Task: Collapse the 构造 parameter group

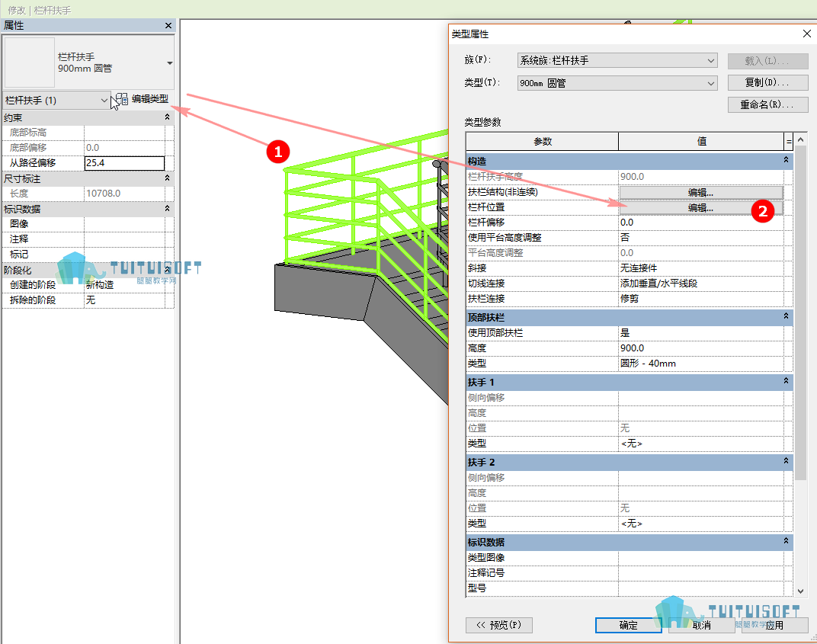Action: (x=786, y=161)
